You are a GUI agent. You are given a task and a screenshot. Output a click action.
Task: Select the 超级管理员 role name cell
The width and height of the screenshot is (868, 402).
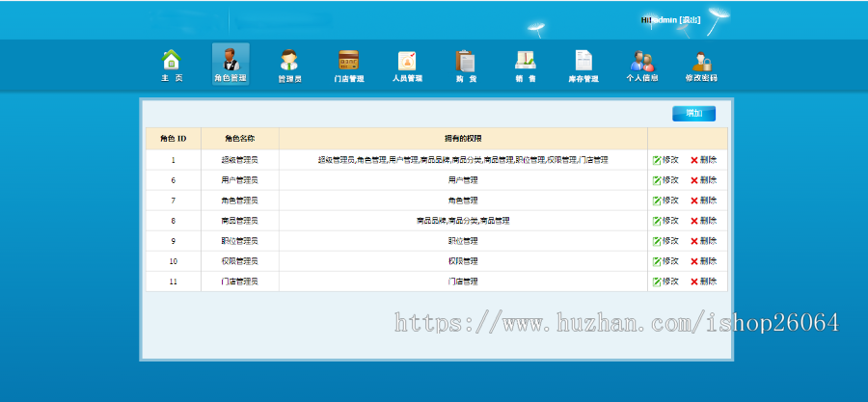(x=240, y=160)
